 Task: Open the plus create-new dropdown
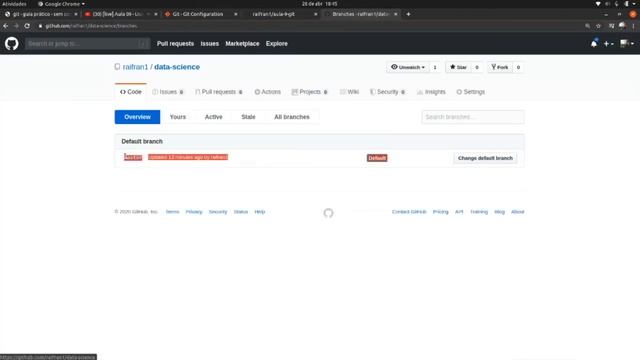click(x=608, y=43)
